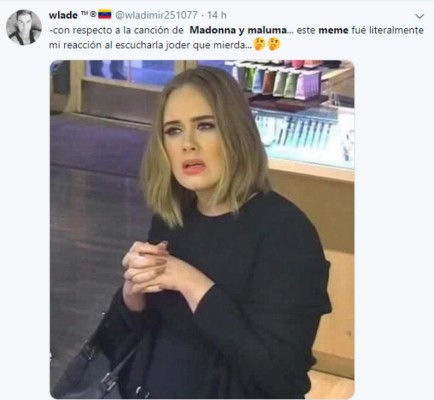
Task: Open the attached meme photo
Action: click(202, 229)
